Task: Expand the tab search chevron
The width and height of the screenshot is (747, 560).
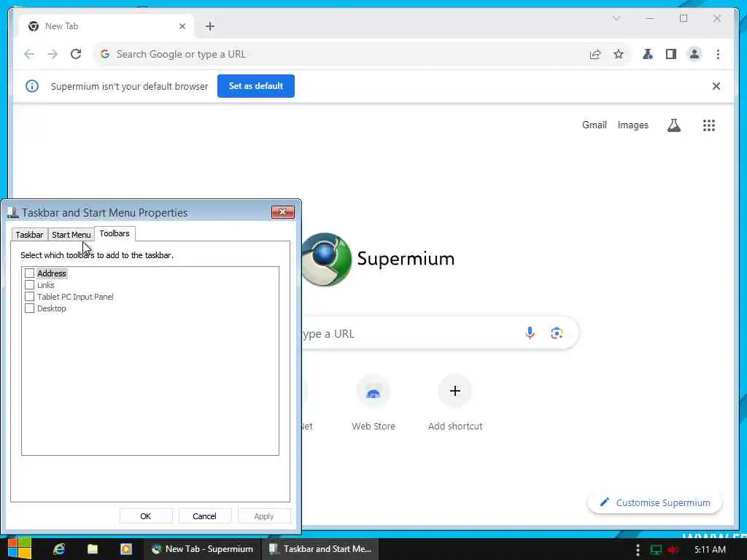Action: click(x=616, y=18)
